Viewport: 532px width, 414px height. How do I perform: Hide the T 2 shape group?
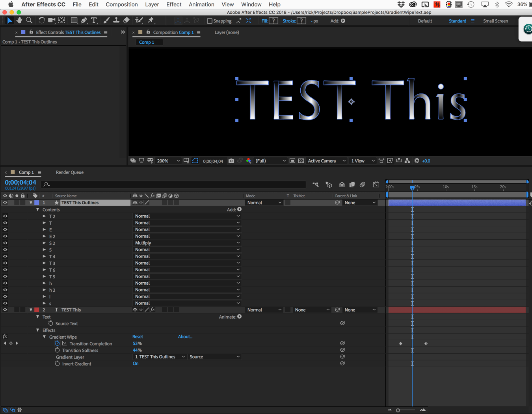coord(5,216)
